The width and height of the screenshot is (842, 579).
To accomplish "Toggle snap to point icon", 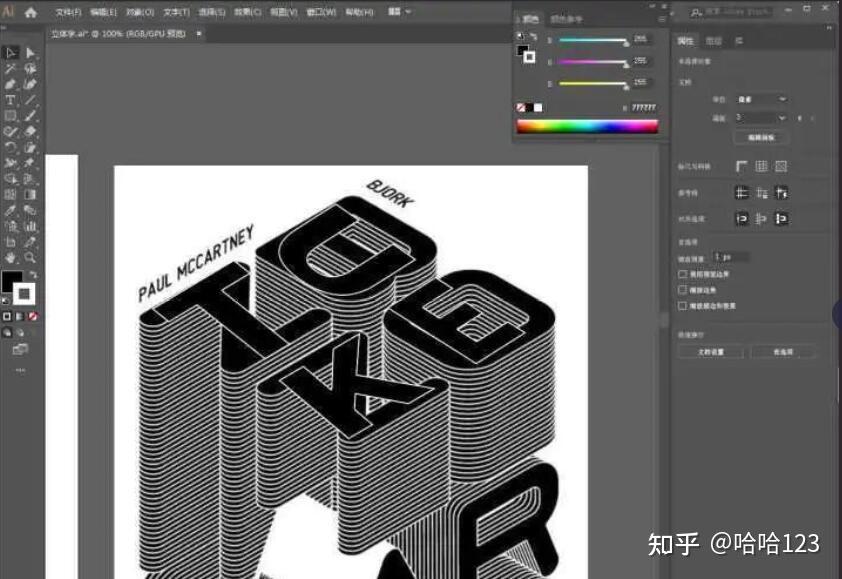I will pyautogui.click(x=742, y=219).
